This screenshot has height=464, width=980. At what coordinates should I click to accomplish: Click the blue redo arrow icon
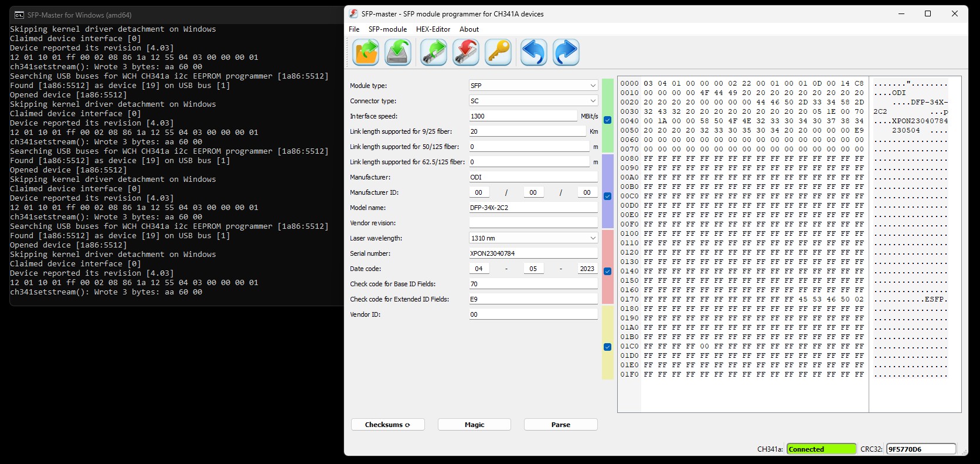coord(566,52)
